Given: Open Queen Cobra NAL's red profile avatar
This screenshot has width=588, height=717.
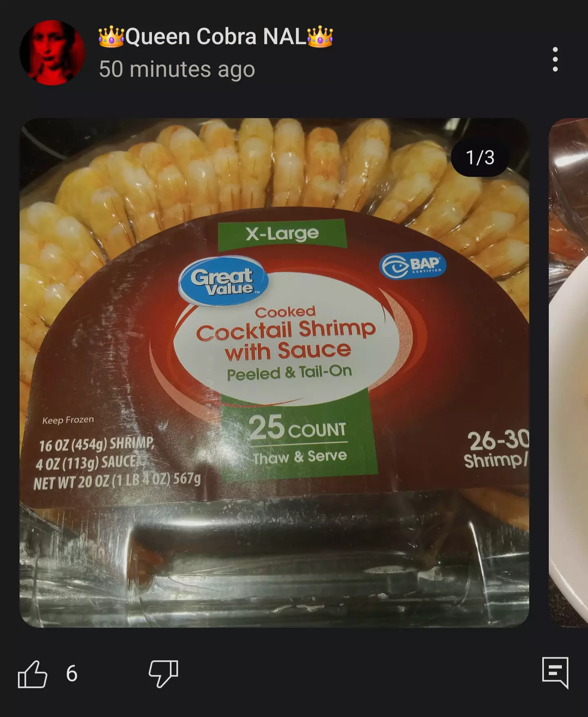Looking at the screenshot, I should tap(52, 53).
